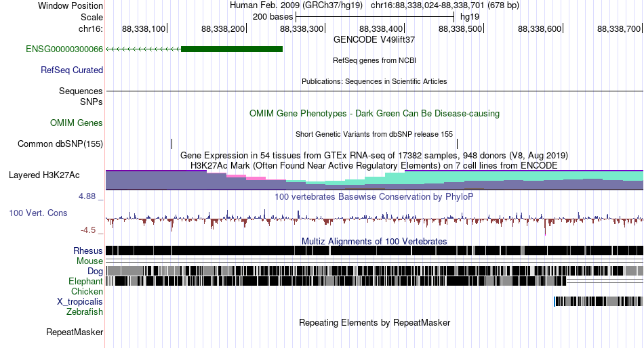This screenshot has height=348, width=644.
Task: Click the Rhesus alignment label
Action: (x=87, y=251)
